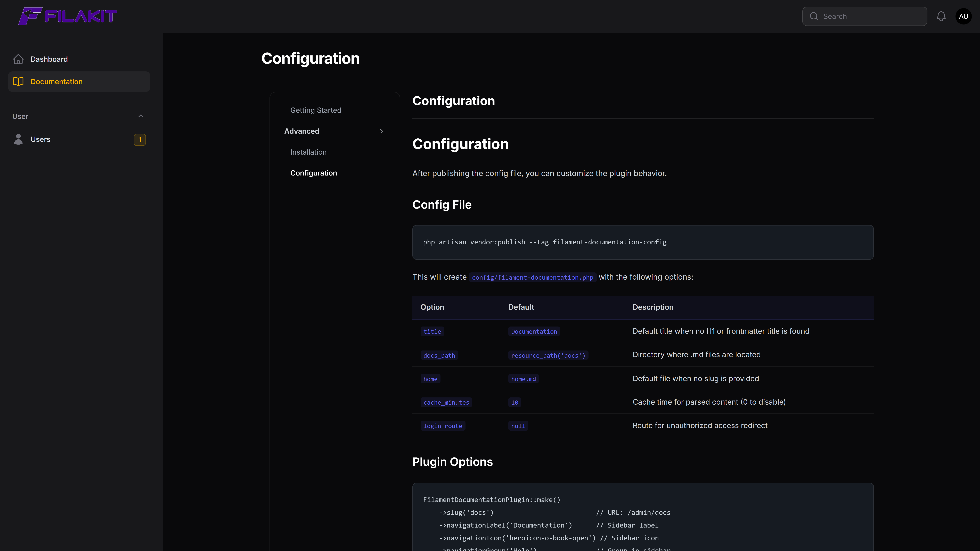The width and height of the screenshot is (980, 551).
Task: Expand the Advanced section chevron
Action: 382,131
